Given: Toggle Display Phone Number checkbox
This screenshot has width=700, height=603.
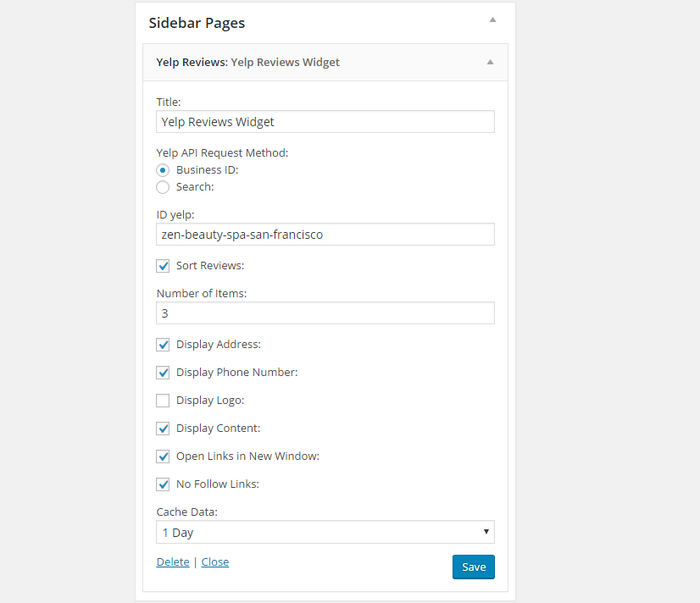Looking at the screenshot, I should tap(163, 373).
